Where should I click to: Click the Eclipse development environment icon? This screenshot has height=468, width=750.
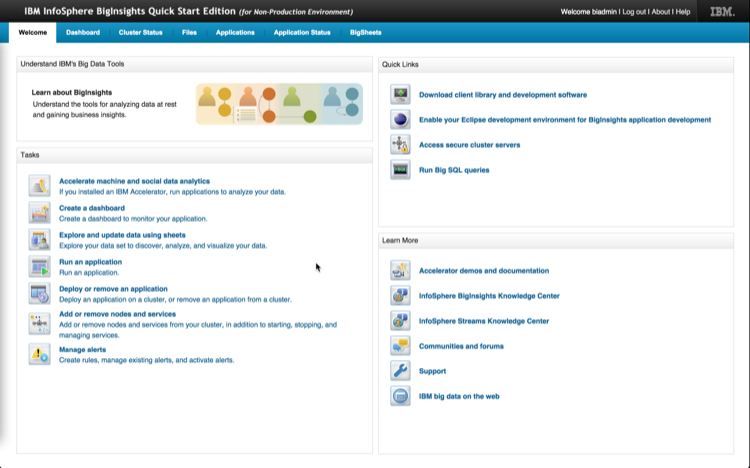(x=400, y=119)
